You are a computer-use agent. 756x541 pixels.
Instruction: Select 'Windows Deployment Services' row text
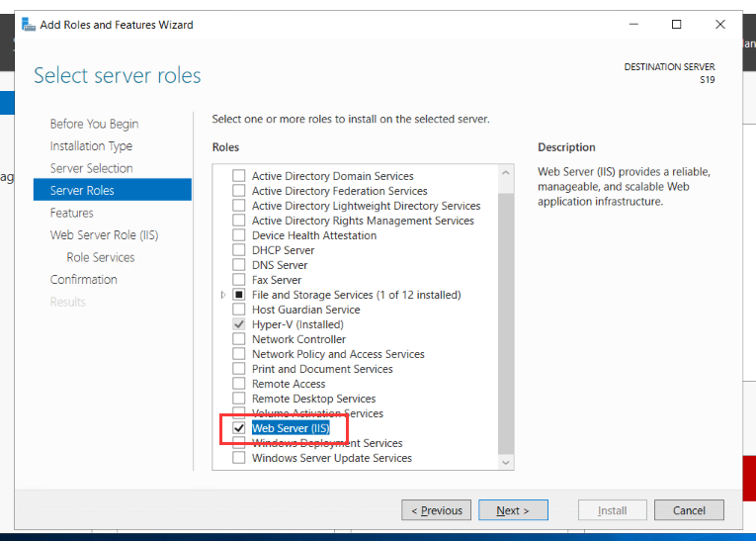tap(327, 443)
